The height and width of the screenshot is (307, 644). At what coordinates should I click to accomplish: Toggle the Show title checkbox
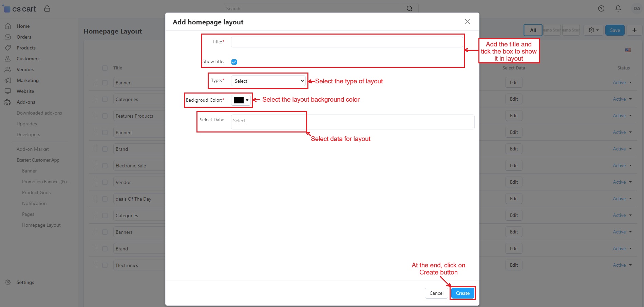click(234, 62)
